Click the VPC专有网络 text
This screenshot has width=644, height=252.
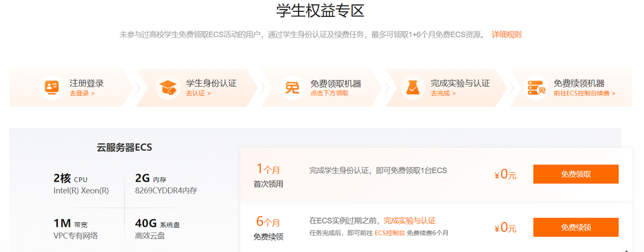(x=75, y=236)
